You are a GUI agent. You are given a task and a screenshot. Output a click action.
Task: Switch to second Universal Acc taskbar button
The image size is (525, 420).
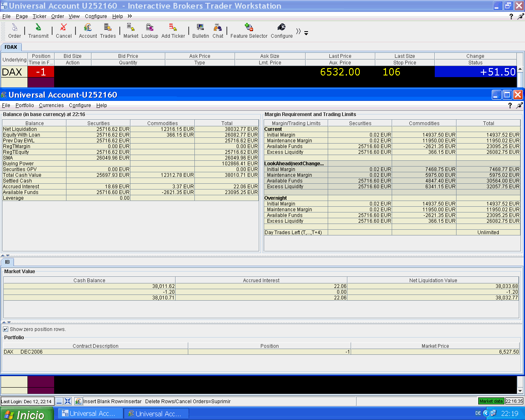pyautogui.click(x=156, y=413)
